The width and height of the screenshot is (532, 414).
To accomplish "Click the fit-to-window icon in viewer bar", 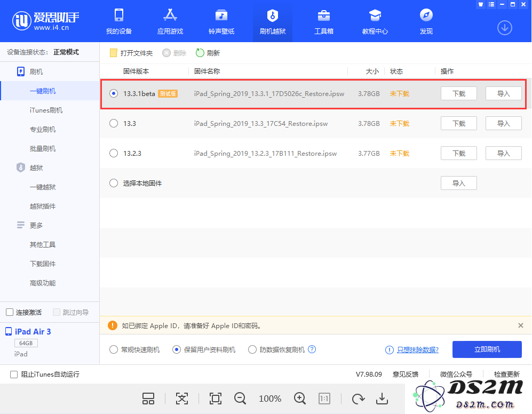I will (182, 399).
